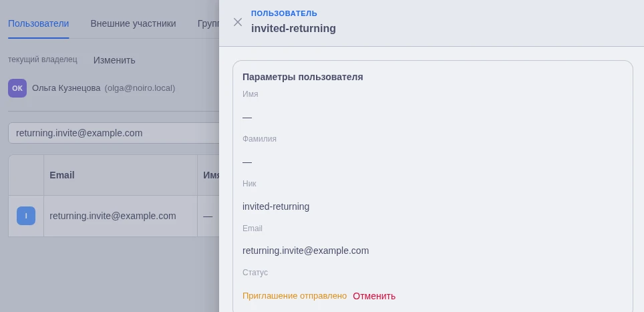Click the Приглашение отправлено status text
The width and height of the screenshot is (644, 312).
[x=295, y=296]
